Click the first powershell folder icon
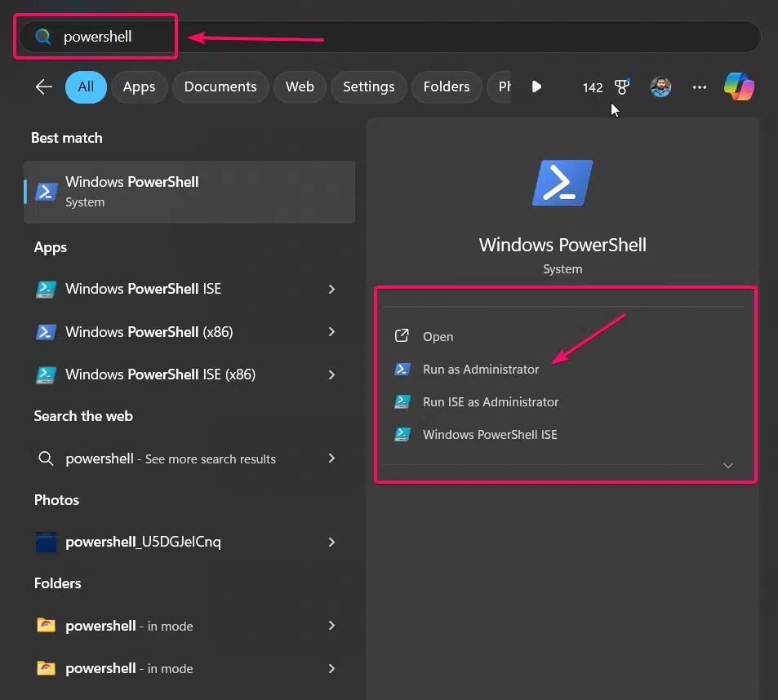Image resolution: width=778 pixels, height=700 pixels. 47,626
